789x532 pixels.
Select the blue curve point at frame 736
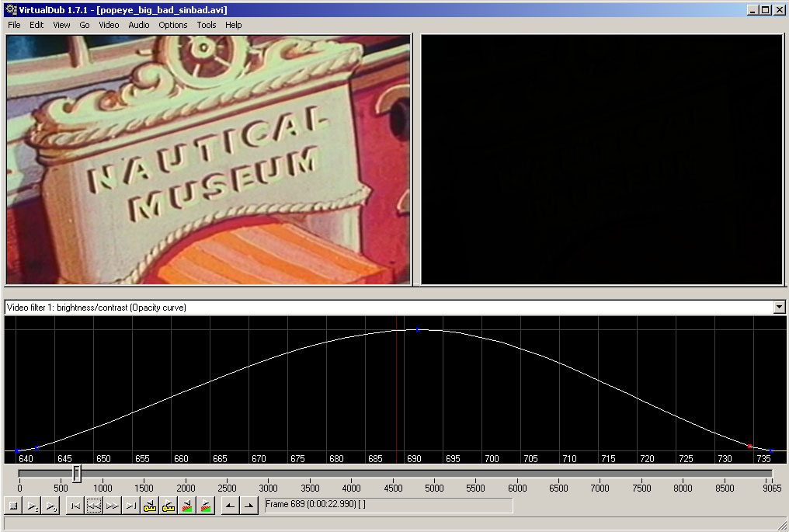coord(771,450)
